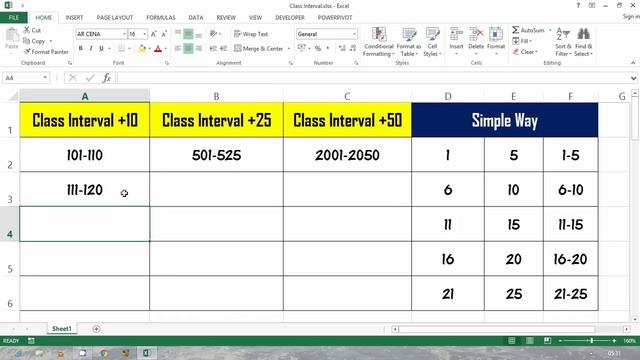Click Excel icon in Windows taskbar
Image resolution: width=640 pixels, height=360 pixels.
coord(147,353)
